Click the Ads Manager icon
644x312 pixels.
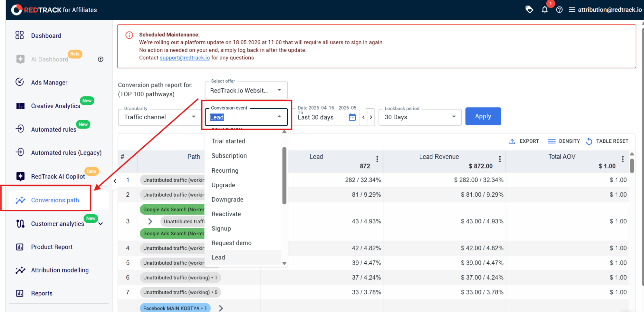click(x=20, y=82)
